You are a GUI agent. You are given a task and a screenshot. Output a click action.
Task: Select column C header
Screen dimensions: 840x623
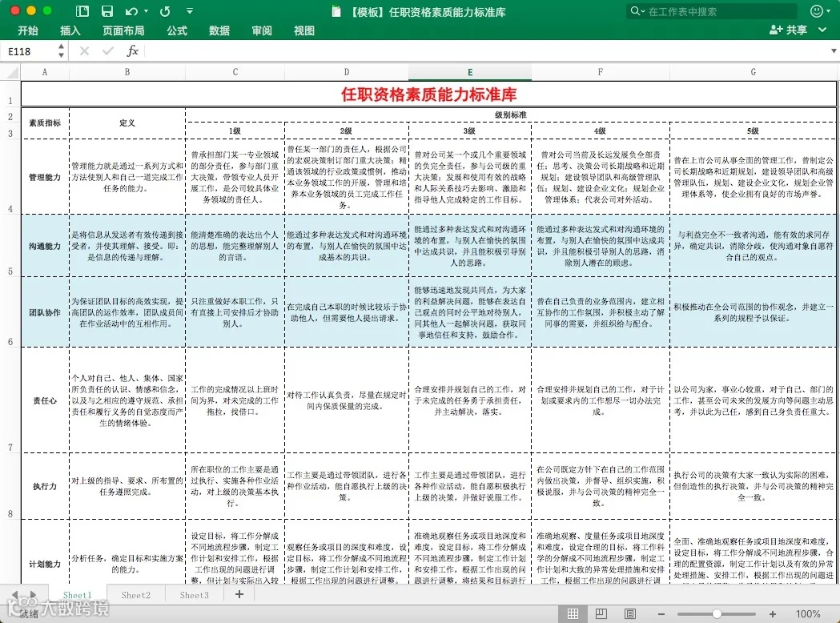tap(235, 72)
